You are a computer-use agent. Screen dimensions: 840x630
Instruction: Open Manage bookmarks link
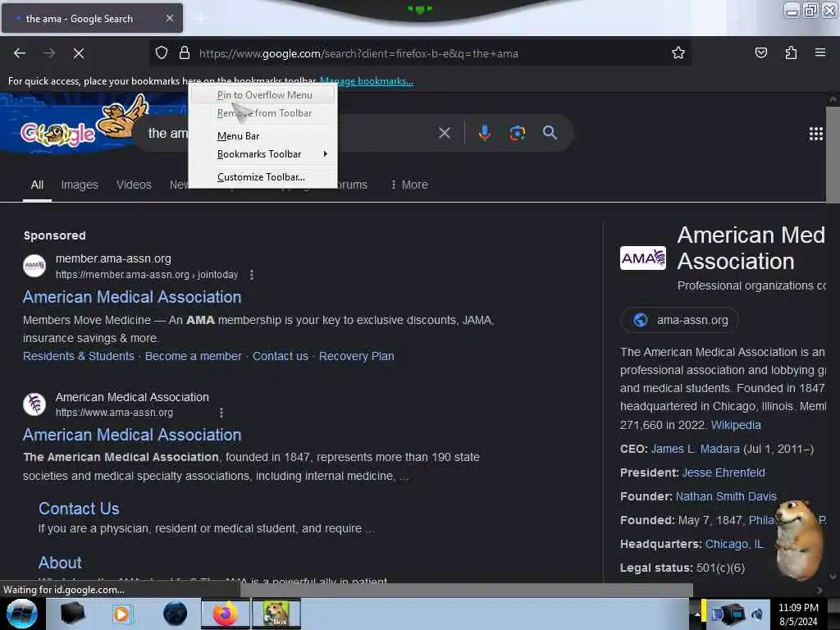click(x=367, y=81)
